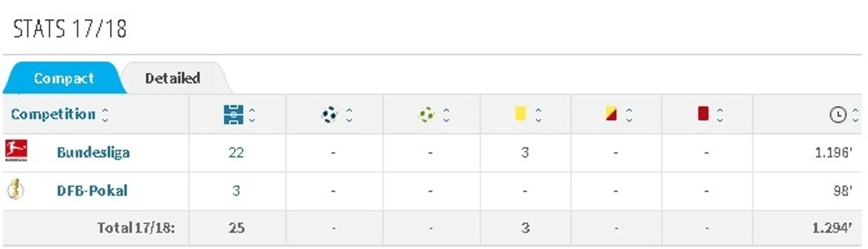
Task: Open the Bundesliga competition link
Action: point(93,152)
